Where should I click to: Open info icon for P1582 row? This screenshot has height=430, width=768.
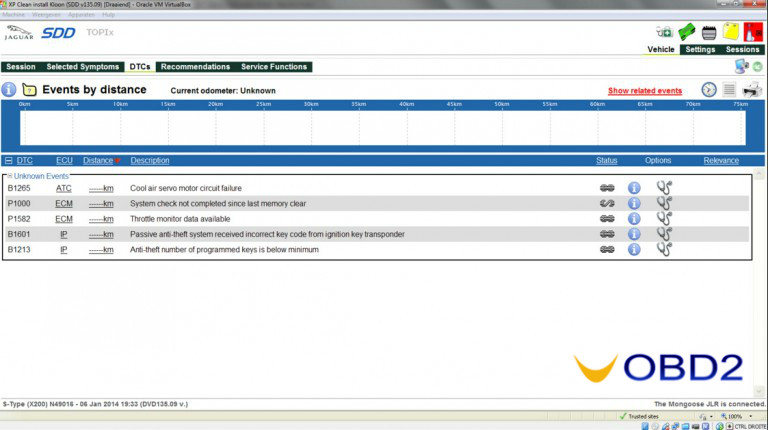click(x=634, y=219)
